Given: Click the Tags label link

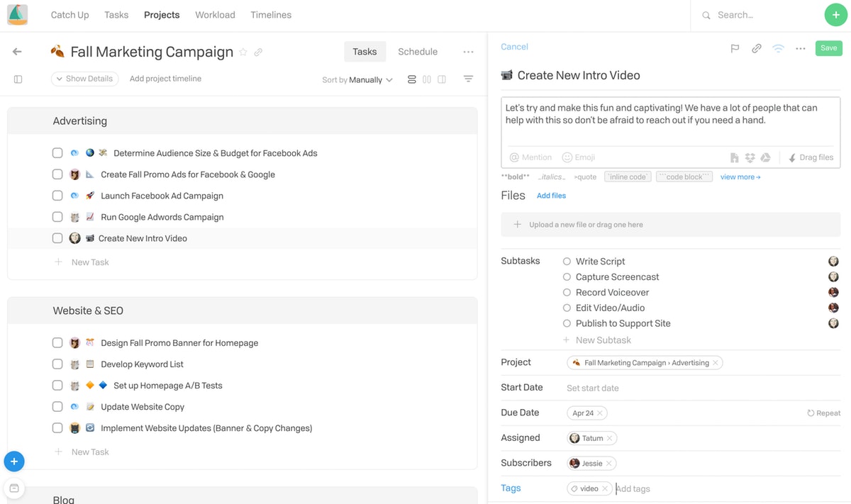Looking at the screenshot, I should [x=511, y=488].
